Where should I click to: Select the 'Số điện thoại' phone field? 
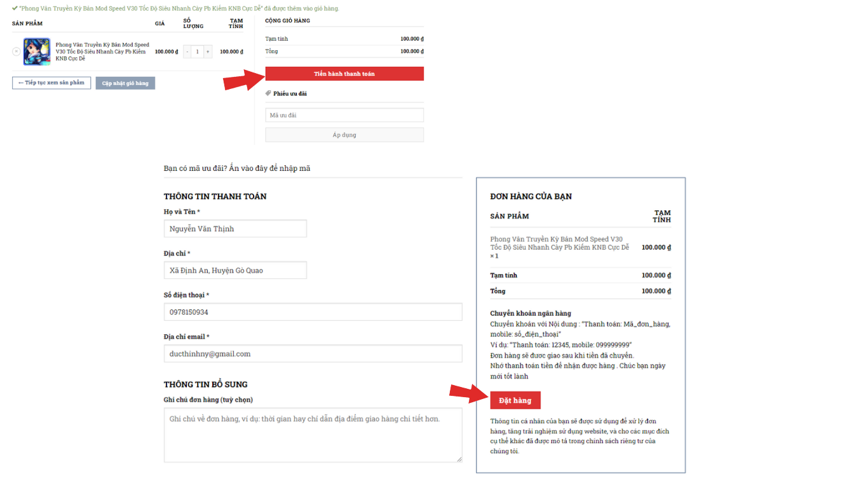pyautogui.click(x=313, y=312)
